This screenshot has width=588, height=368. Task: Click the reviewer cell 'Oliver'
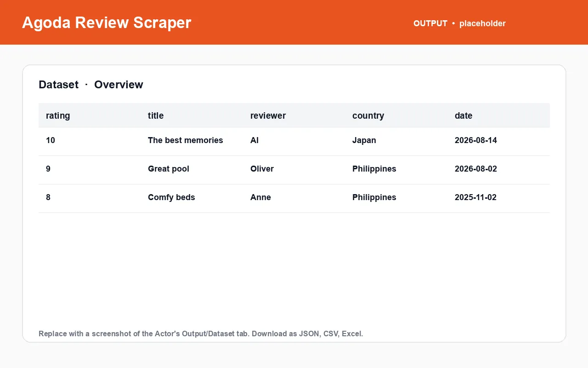pos(262,169)
